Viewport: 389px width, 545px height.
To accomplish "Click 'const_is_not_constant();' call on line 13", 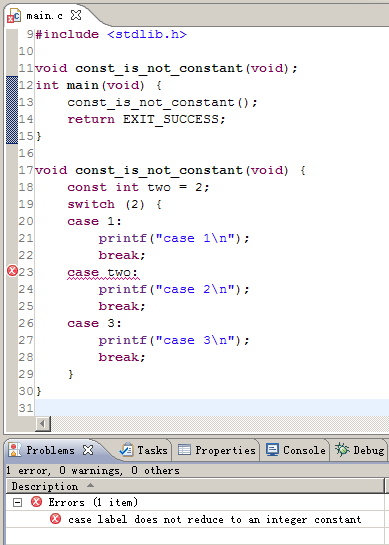I will (x=162, y=103).
